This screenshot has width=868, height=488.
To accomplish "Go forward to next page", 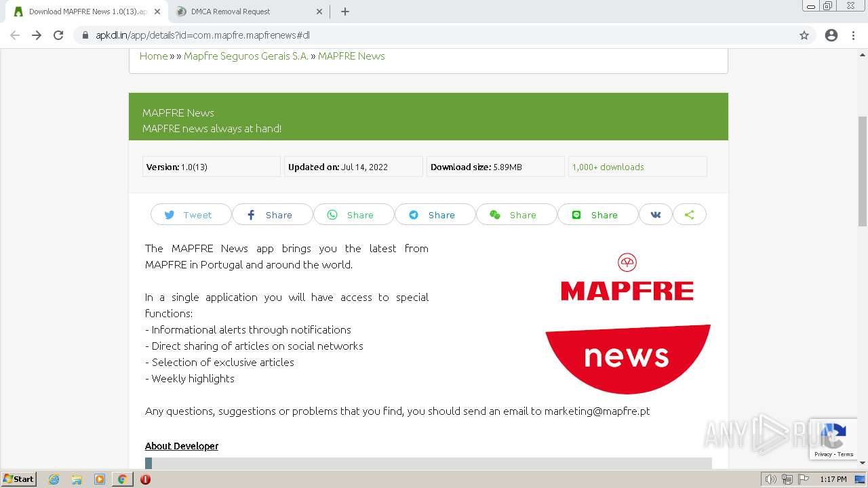I will coord(37,35).
